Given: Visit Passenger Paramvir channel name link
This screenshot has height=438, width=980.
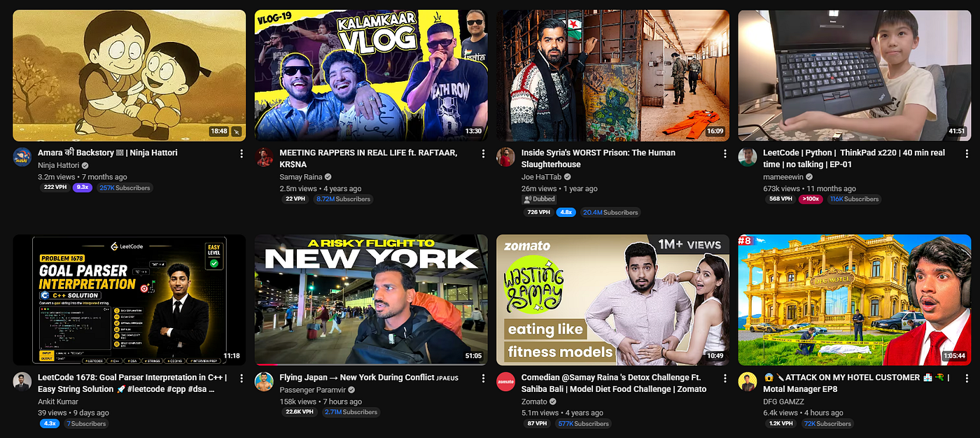Looking at the screenshot, I should [x=314, y=390].
